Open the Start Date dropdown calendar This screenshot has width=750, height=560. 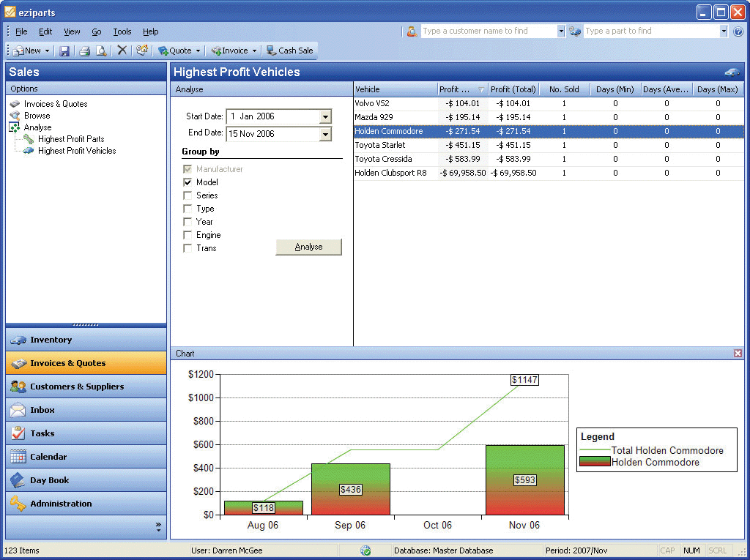[325, 116]
